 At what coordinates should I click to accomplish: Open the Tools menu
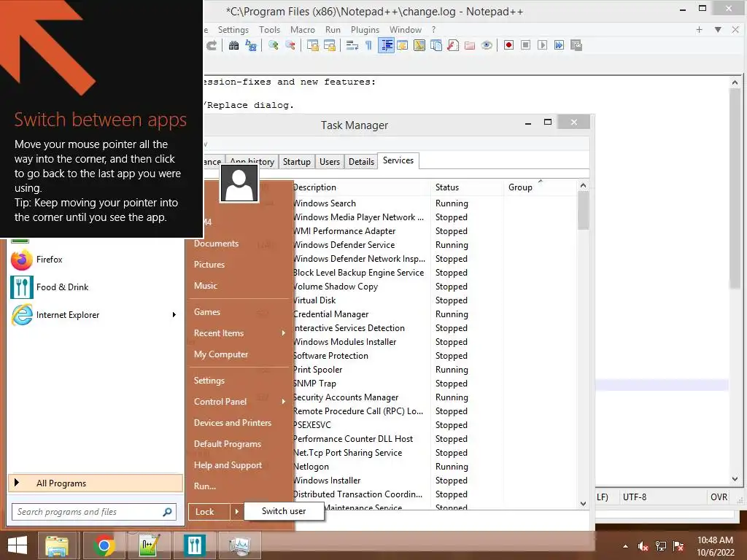pos(270,29)
